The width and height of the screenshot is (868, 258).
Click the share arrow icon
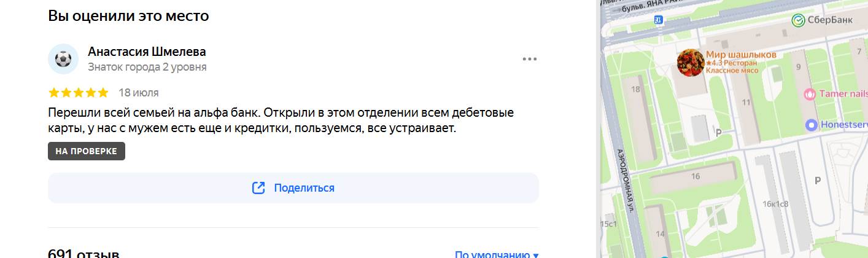point(258,188)
